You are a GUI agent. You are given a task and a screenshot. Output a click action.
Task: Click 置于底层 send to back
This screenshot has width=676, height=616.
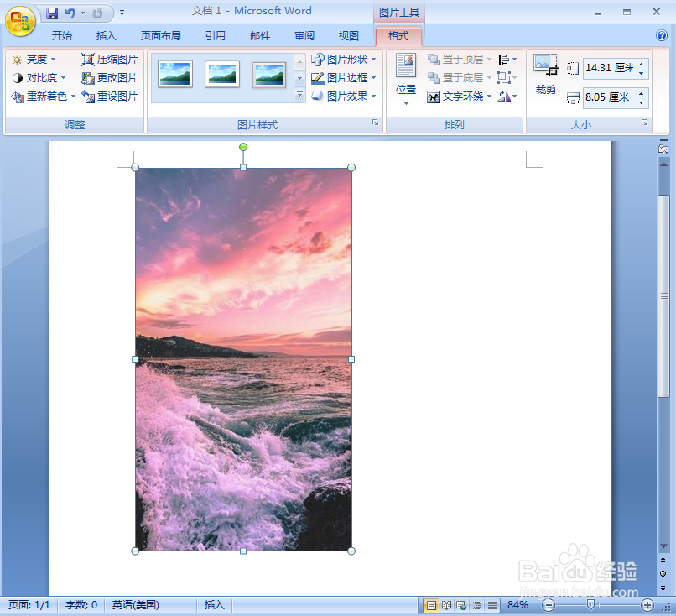[x=459, y=78]
